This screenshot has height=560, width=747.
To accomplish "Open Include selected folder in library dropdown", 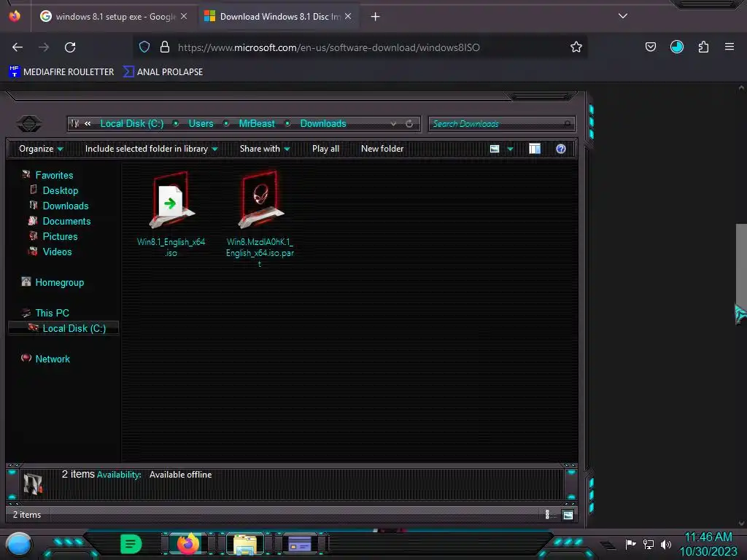I will point(151,149).
